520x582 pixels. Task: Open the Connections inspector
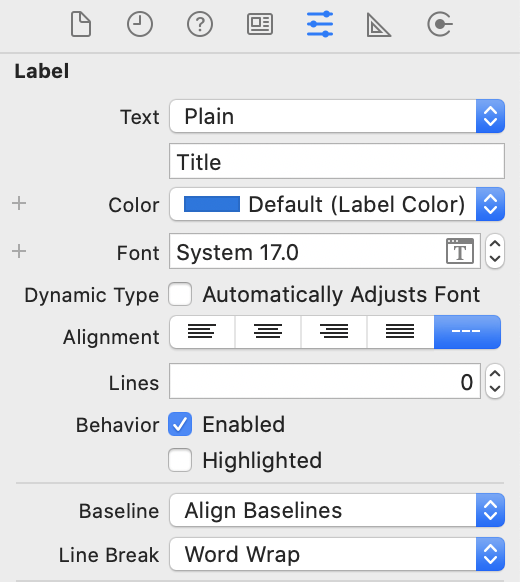point(439,24)
